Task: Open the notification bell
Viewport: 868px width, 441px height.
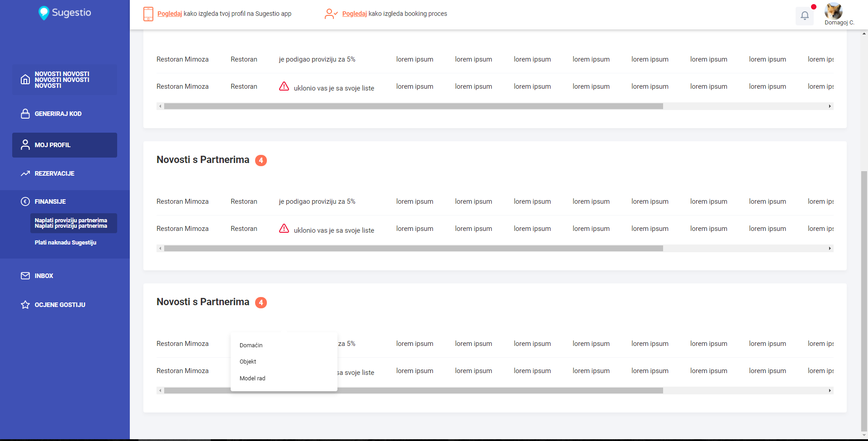Action: [805, 15]
